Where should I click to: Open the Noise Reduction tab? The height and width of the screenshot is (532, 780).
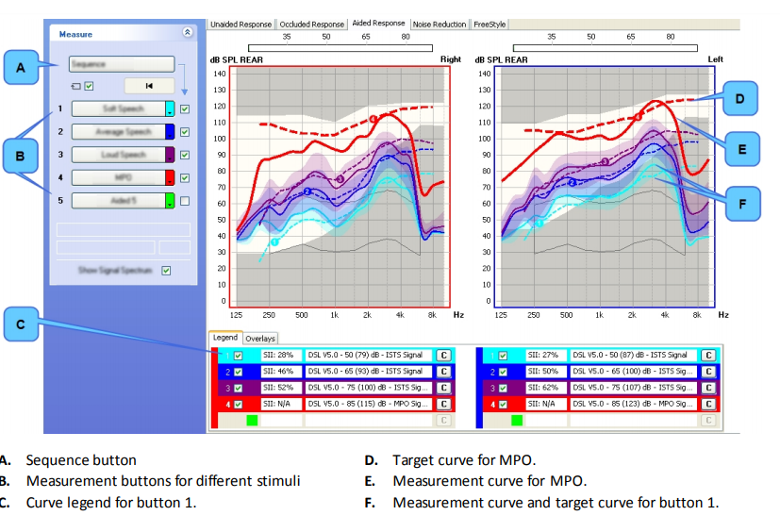tap(440, 25)
